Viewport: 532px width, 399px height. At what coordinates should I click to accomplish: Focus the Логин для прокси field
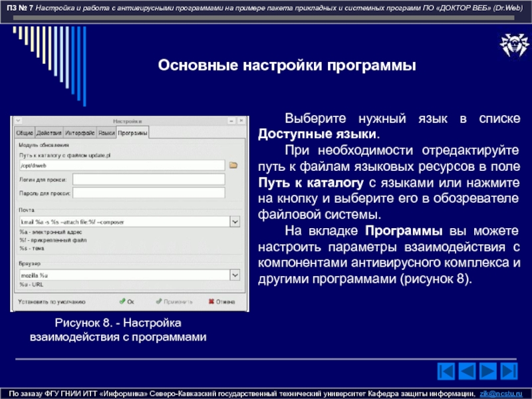coord(148,180)
